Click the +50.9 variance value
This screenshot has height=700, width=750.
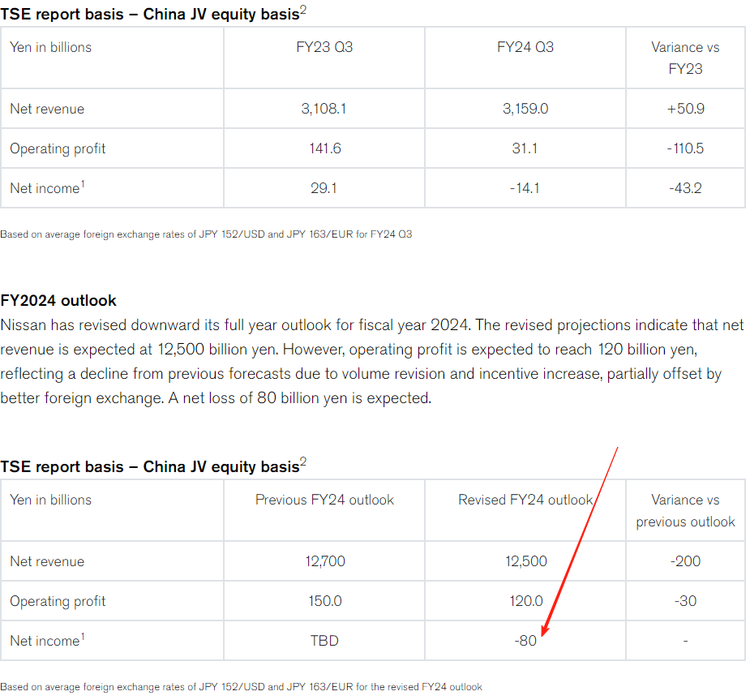tap(685, 109)
